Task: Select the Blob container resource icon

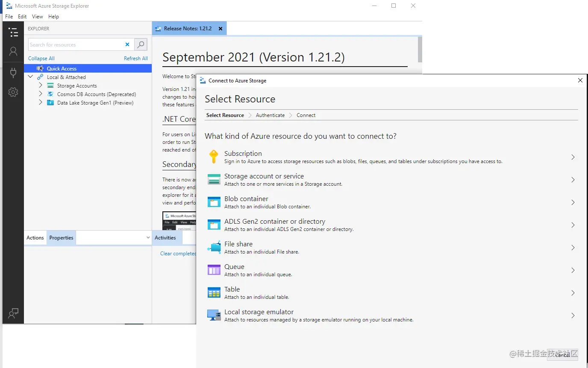Action: (x=214, y=202)
